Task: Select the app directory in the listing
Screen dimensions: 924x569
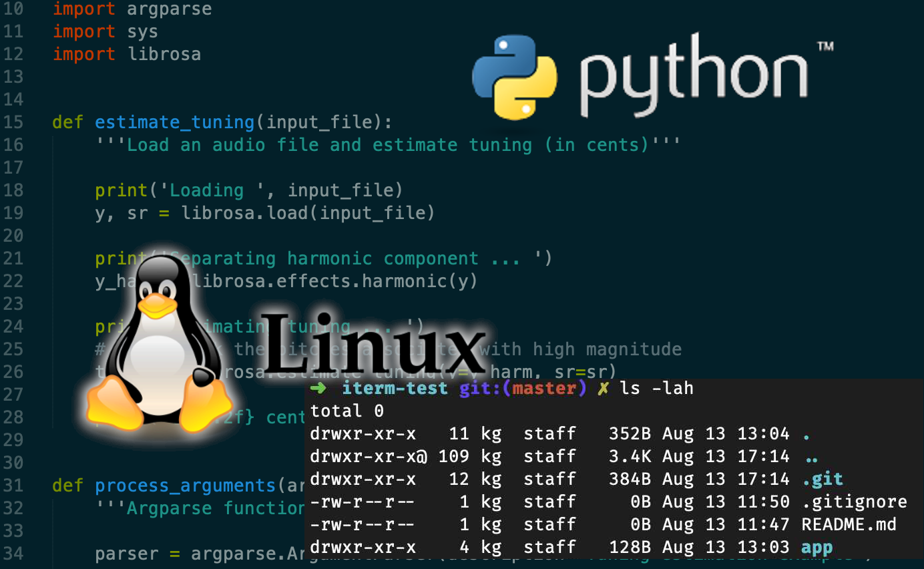Action: click(817, 547)
